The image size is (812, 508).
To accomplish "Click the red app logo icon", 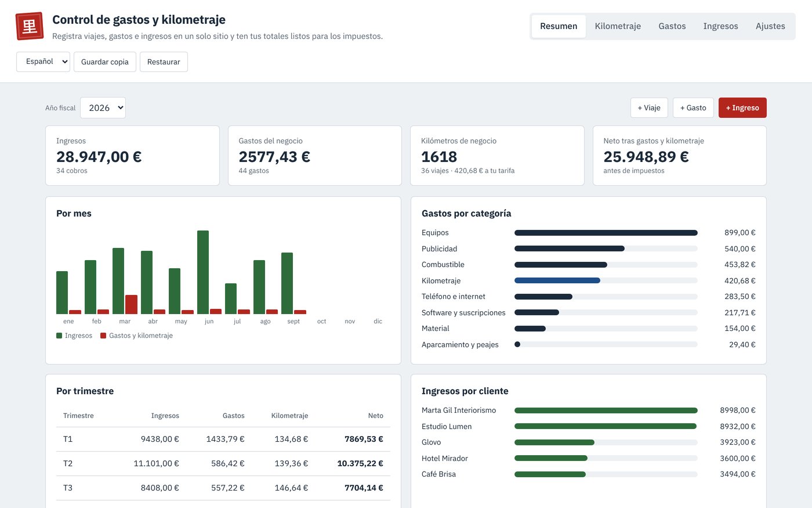I will point(30,26).
